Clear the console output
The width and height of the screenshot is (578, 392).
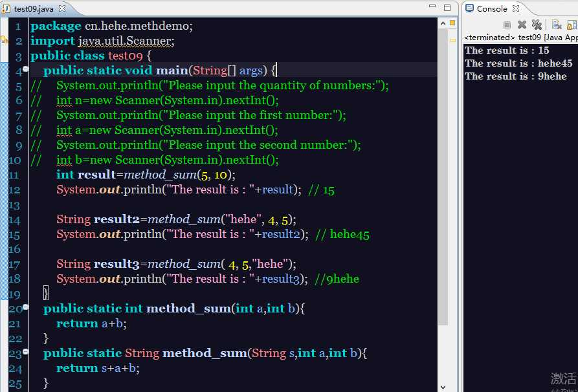(x=556, y=25)
